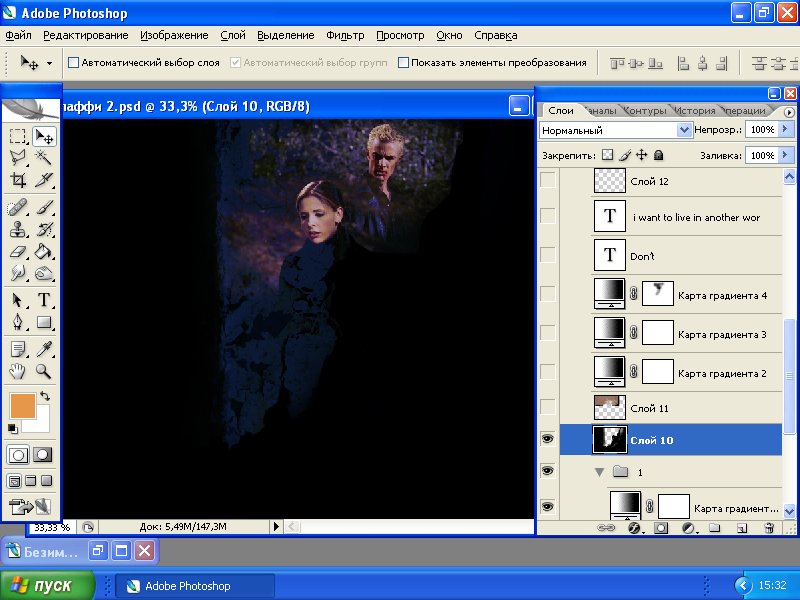Check 'Показать элементы преобразования' option

(x=404, y=63)
